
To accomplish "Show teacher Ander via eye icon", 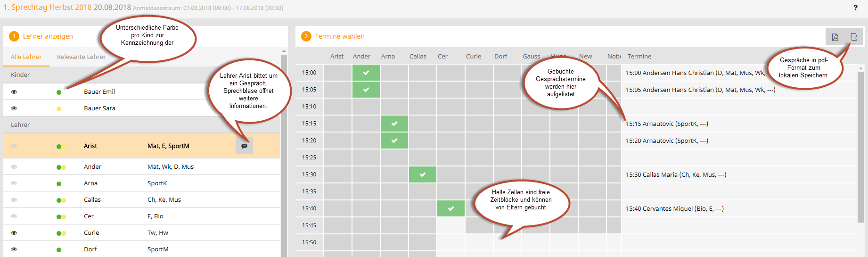I will click(14, 167).
